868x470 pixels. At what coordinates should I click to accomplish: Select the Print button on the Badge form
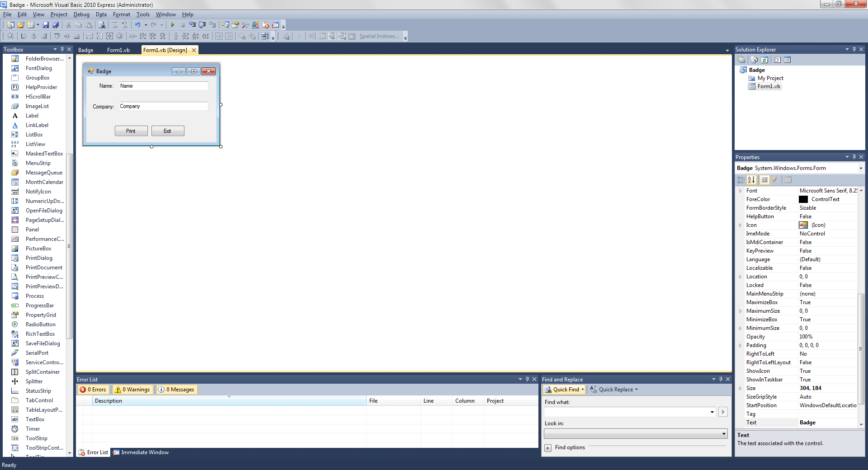tap(131, 131)
